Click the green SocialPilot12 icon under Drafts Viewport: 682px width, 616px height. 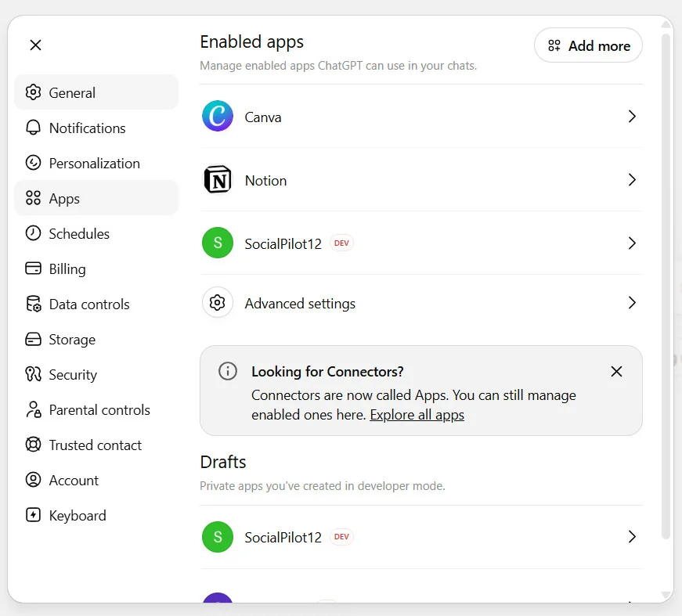tap(218, 537)
